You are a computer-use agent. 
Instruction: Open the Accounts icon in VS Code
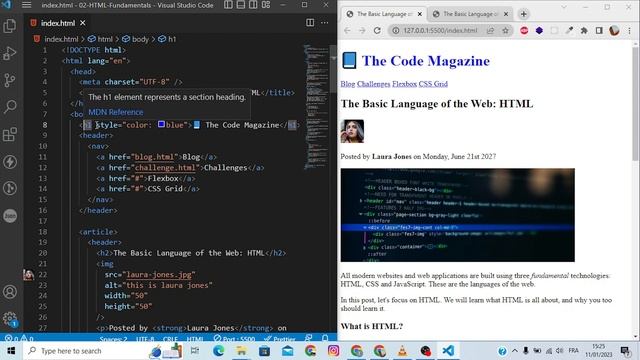click(10, 291)
